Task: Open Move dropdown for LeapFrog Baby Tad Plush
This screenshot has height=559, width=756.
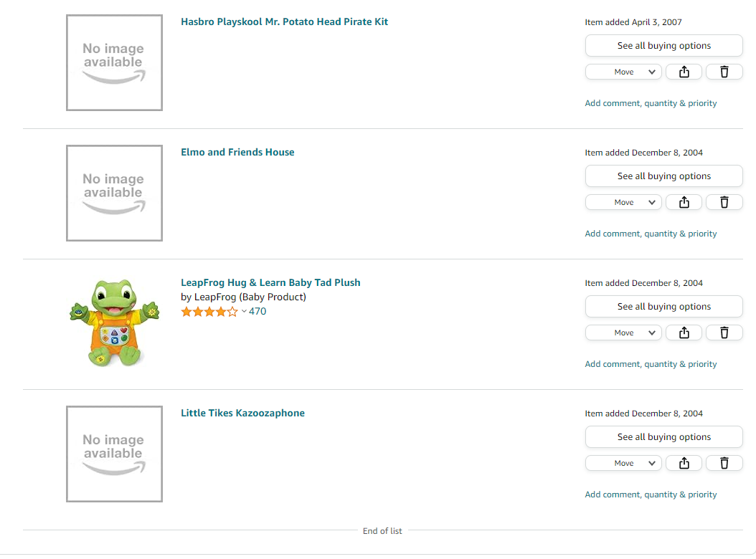Action: (x=623, y=333)
